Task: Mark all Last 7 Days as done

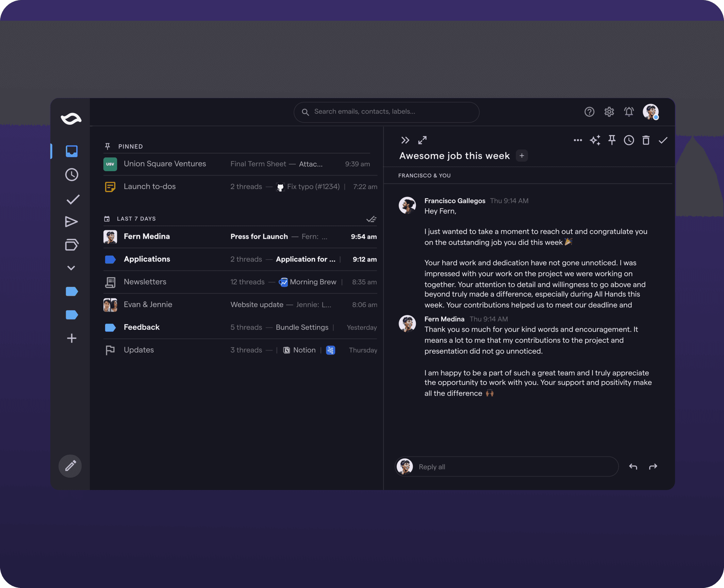Action: tap(371, 219)
